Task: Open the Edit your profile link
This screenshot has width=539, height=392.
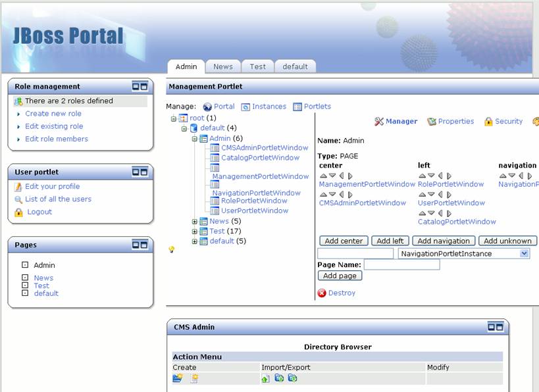Action: (52, 186)
